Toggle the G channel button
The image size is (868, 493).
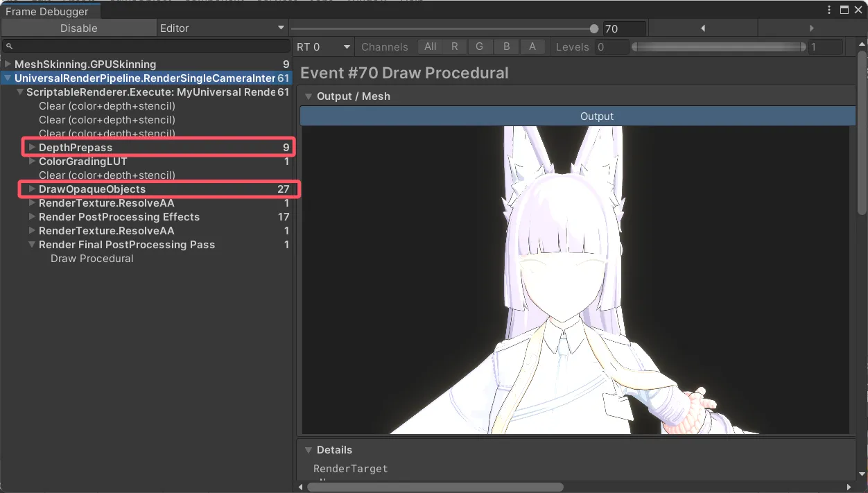(480, 46)
